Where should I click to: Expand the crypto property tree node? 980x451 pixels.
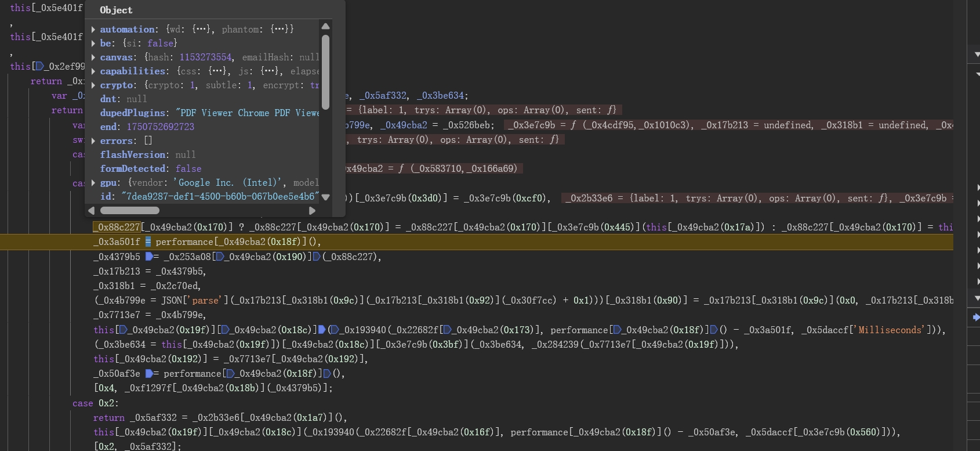[x=93, y=85]
